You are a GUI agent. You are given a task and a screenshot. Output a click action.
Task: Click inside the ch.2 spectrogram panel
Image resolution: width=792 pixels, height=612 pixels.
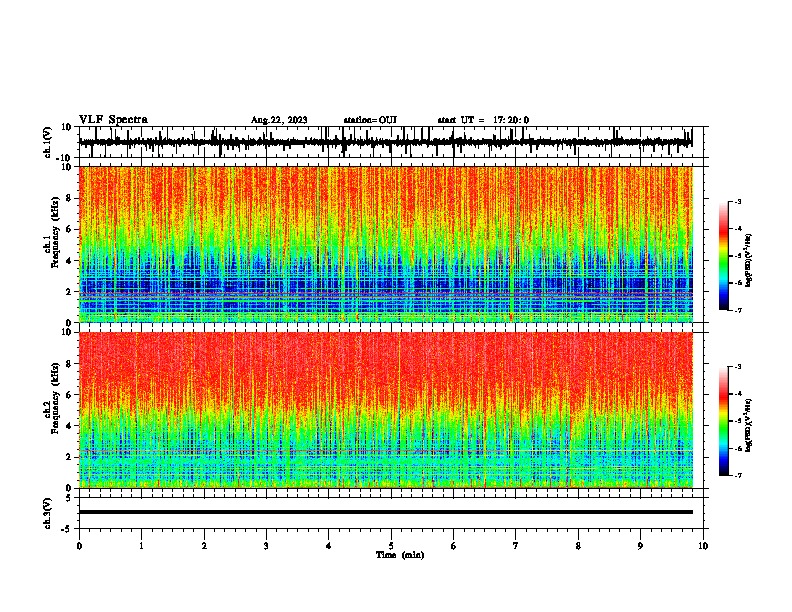click(x=386, y=410)
